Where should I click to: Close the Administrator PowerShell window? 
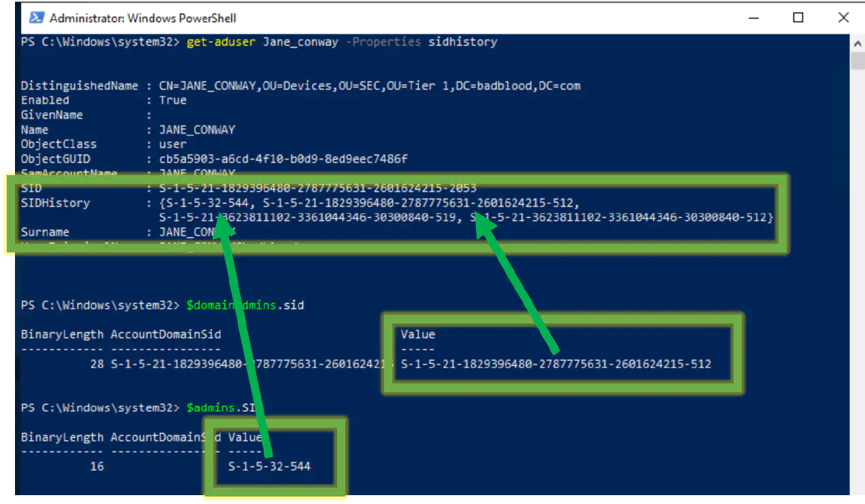point(843,18)
